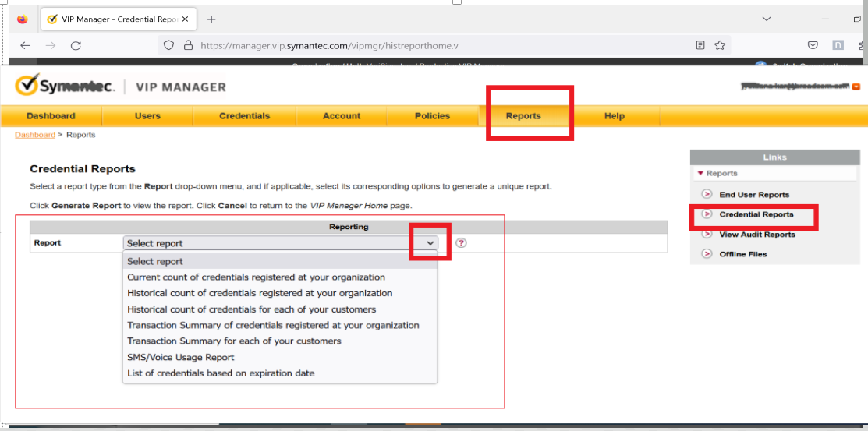Click the browser forward arrow

pyautogui.click(x=51, y=45)
